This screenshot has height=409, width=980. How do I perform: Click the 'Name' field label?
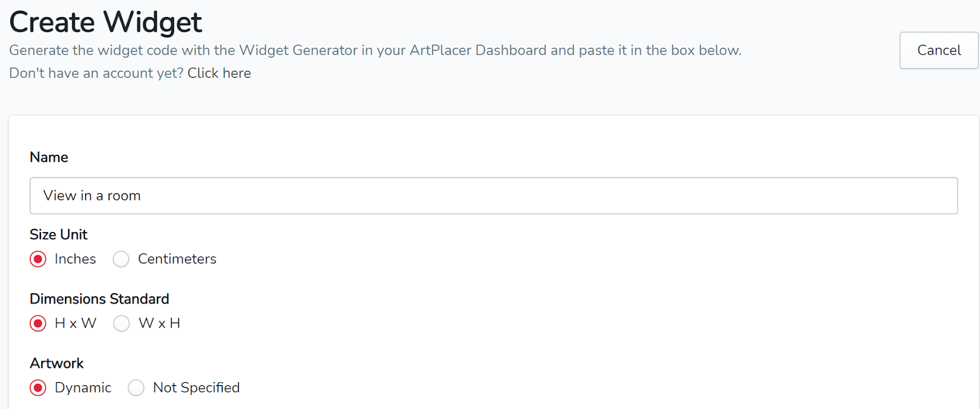[49, 157]
